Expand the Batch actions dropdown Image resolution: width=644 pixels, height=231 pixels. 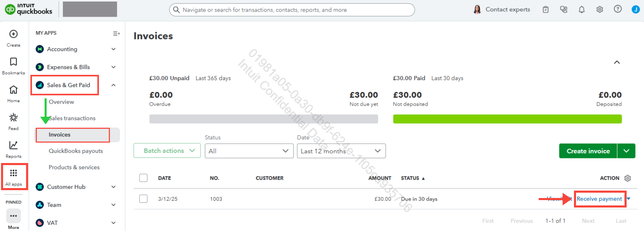167,151
